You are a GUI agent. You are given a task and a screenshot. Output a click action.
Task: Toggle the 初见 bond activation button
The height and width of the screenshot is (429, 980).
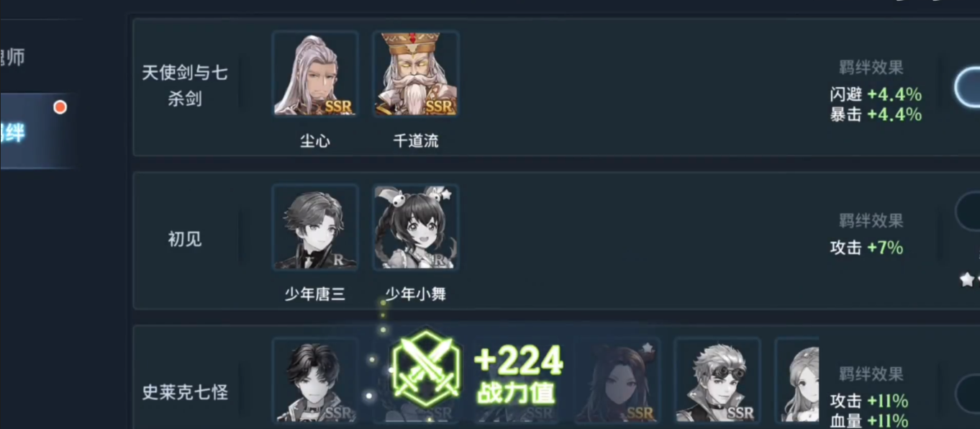point(966,211)
